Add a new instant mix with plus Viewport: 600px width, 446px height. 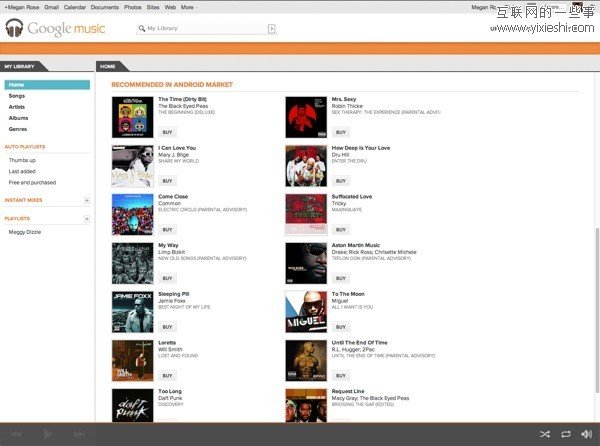(87, 201)
